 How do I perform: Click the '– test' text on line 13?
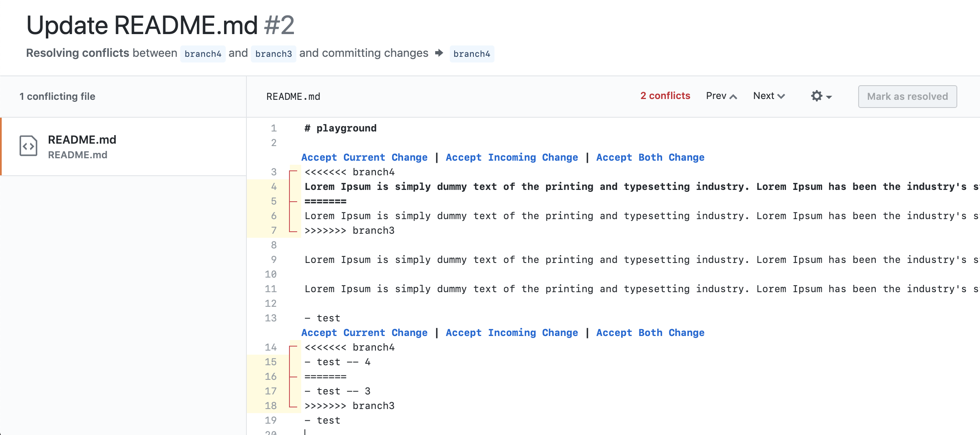pos(322,318)
